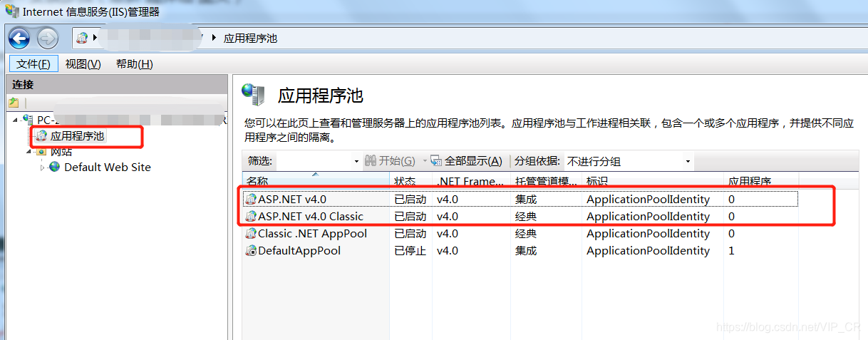Select the DefaultAppPool row
This screenshot has height=340, width=868.
(520, 250)
